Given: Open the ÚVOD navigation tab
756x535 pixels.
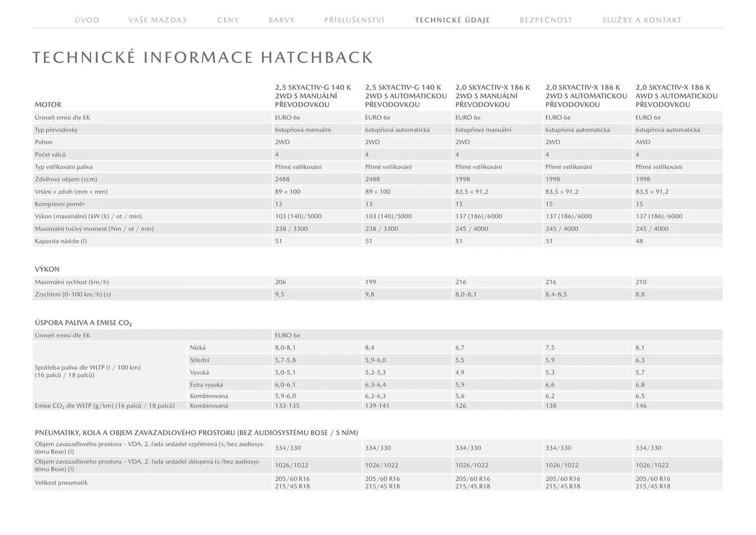Looking at the screenshot, I should (87, 20).
